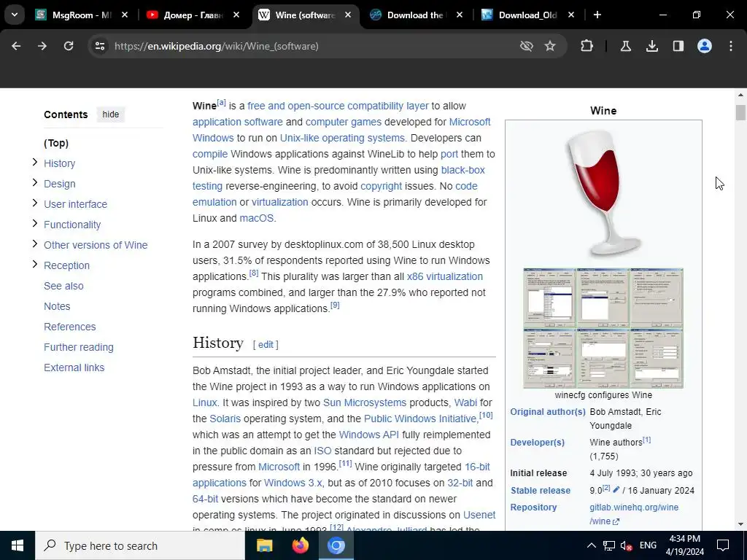Expand the Functionality section in Contents
This screenshot has width=747, height=560.
click(x=34, y=224)
